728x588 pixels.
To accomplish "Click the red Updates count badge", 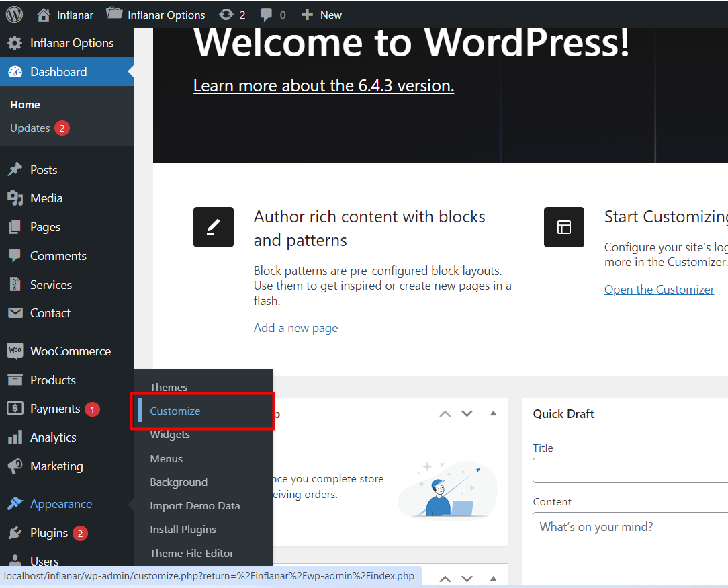I will coord(62,128).
